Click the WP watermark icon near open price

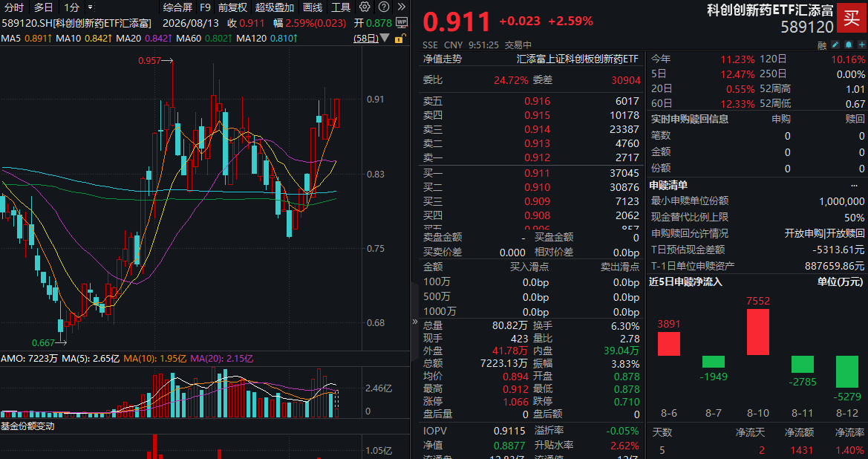(402, 23)
